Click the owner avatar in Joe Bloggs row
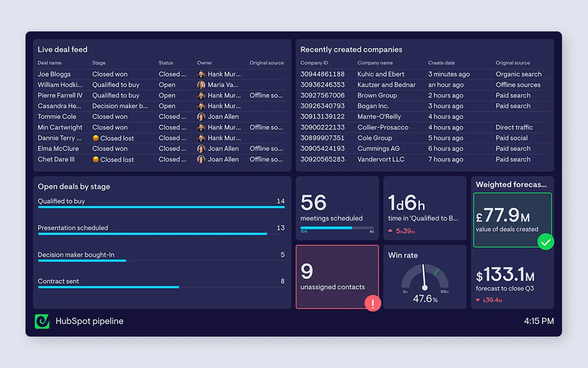 point(201,74)
